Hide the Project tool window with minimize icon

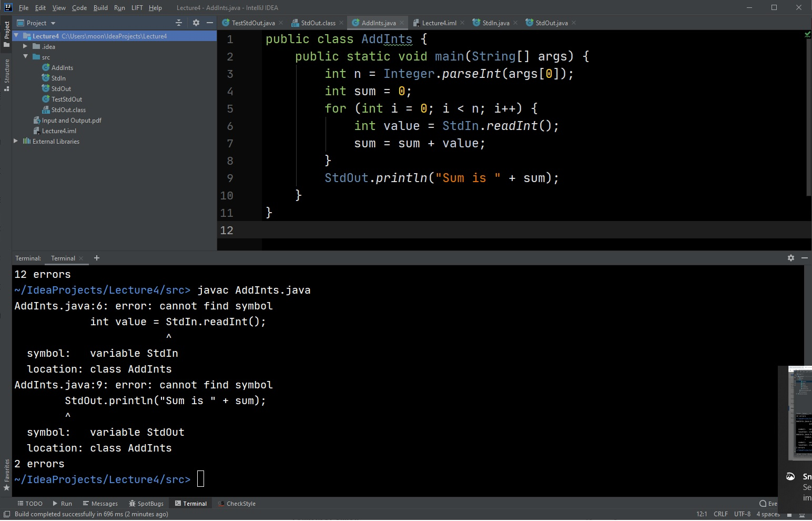click(x=209, y=23)
